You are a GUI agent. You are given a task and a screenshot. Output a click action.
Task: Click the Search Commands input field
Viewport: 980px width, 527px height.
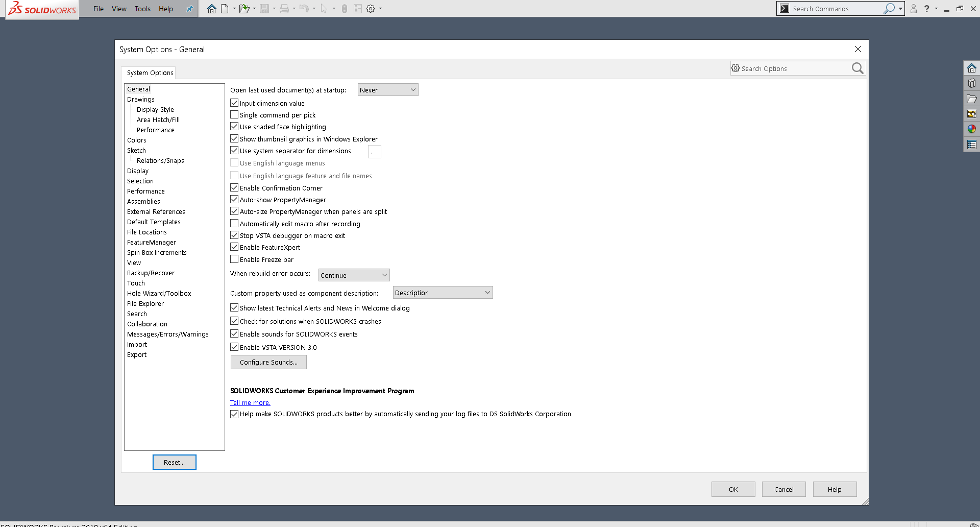837,9
